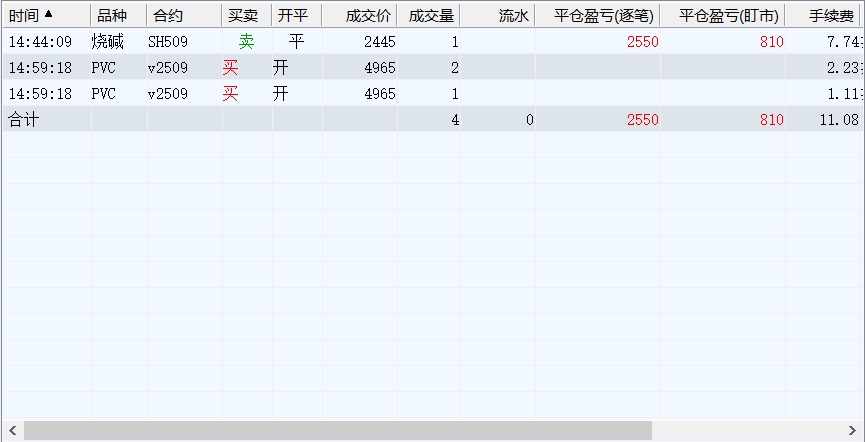This screenshot has height=442, width=865.
Task: Click the 合计 summary row label
Action: (24, 120)
